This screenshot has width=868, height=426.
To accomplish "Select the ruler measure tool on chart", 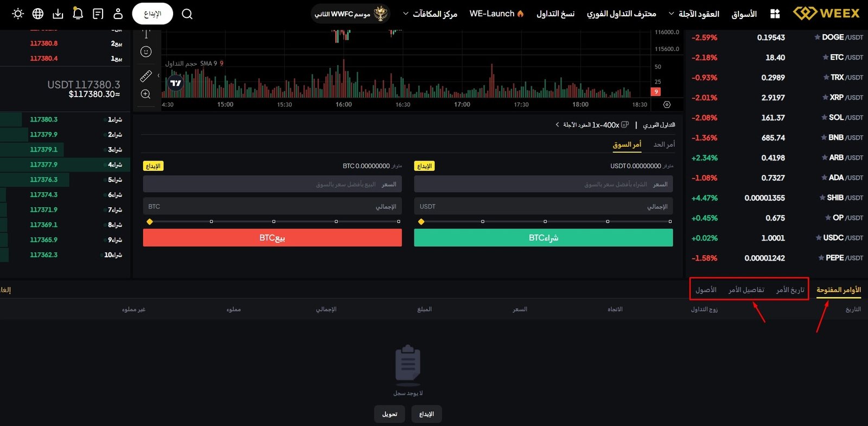I will click(146, 76).
